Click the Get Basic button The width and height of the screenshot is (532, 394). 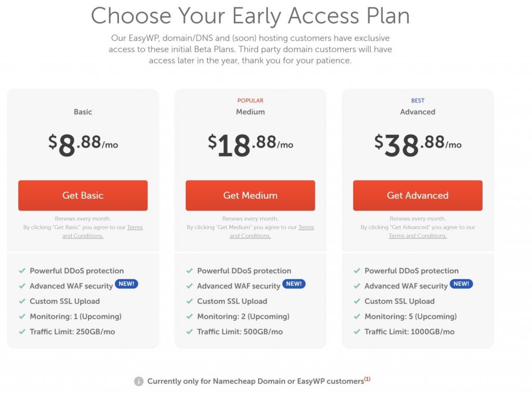tap(83, 195)
